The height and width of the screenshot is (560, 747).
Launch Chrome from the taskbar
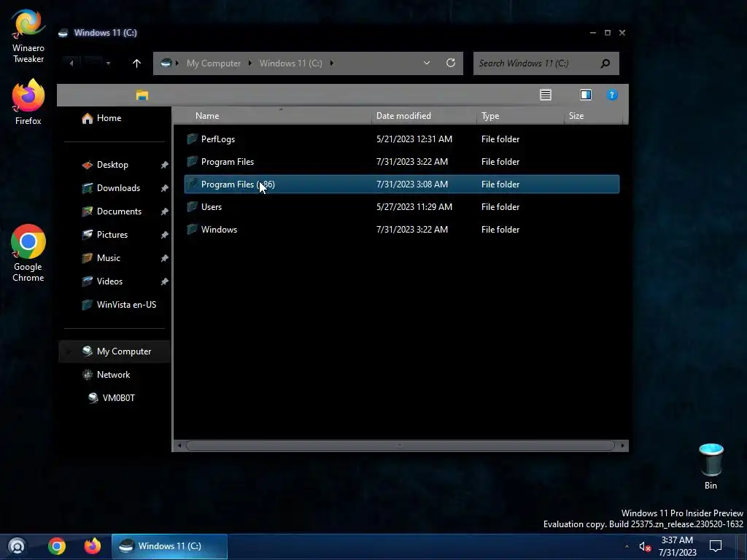(x=57, y=546)
